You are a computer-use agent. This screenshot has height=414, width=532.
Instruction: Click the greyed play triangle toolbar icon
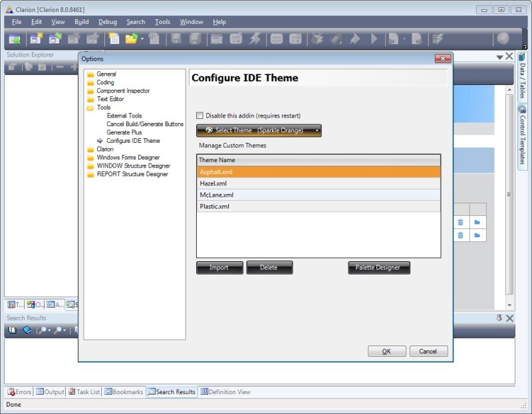[374, 39]
